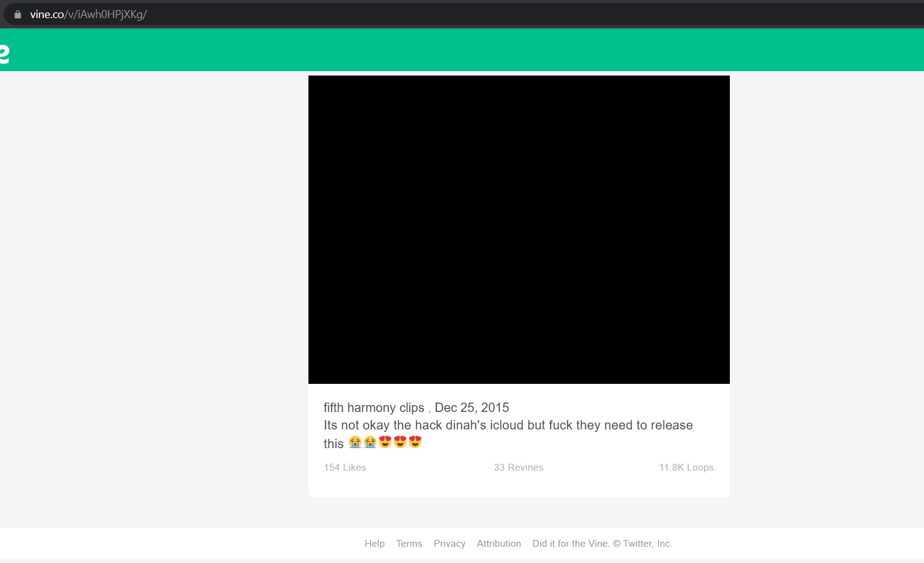This screenshot has height=563, width=924.
Task: Click the Vine logo in green header
Action: pyautogui.click(x=4, y=54)
